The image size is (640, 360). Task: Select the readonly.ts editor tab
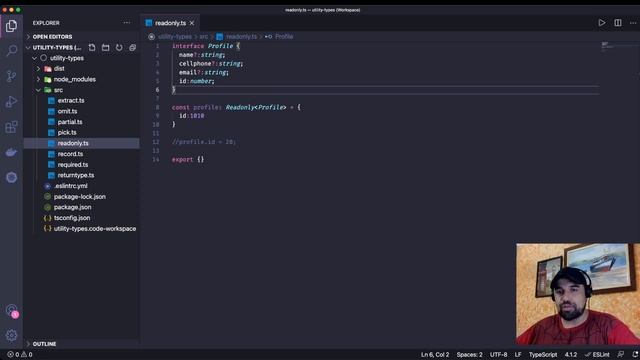(170, 23)
